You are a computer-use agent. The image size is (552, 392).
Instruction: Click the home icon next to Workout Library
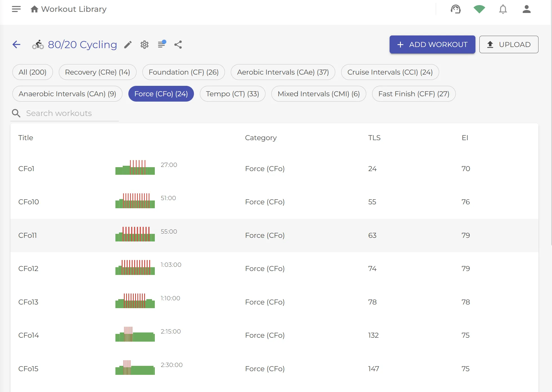click(34, 9)
